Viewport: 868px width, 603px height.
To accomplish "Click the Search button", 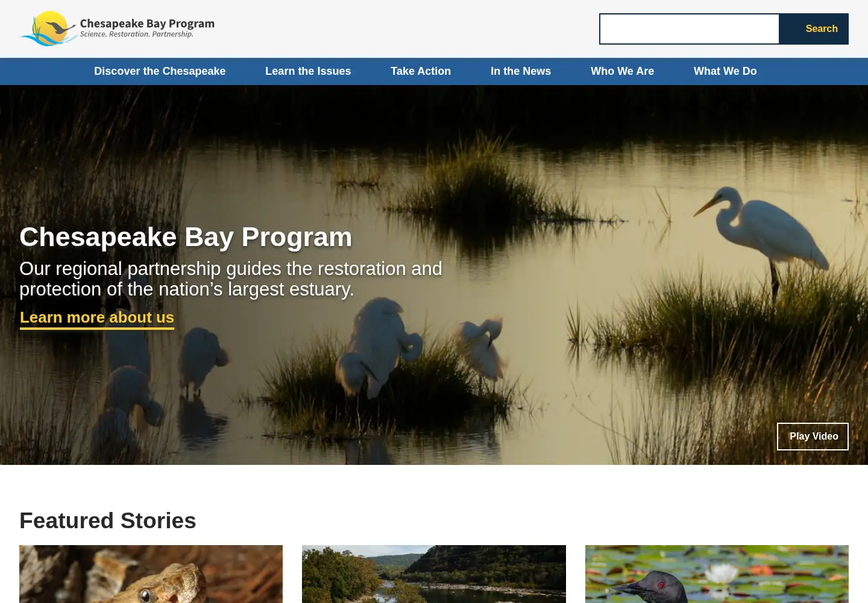I will pyautogui.click(x=814, y=29).
